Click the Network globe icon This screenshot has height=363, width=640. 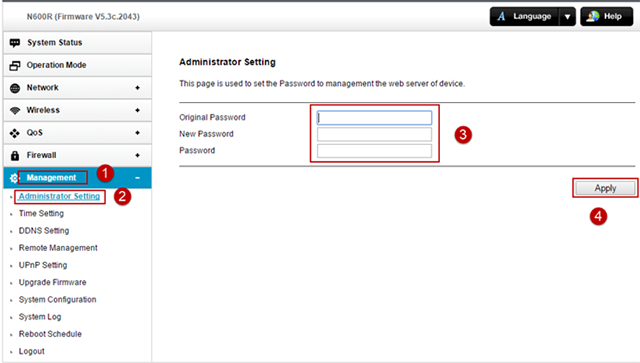15,88
